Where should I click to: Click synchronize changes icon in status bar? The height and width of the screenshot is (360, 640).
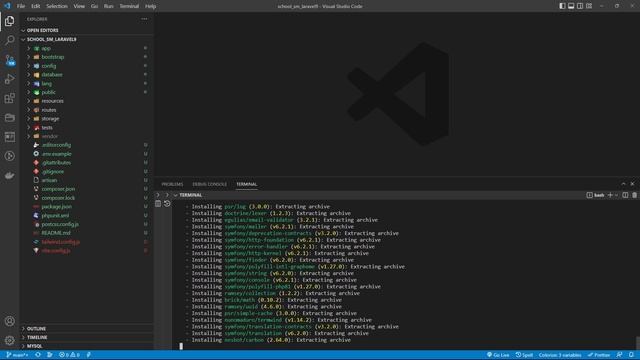point(38,355)
